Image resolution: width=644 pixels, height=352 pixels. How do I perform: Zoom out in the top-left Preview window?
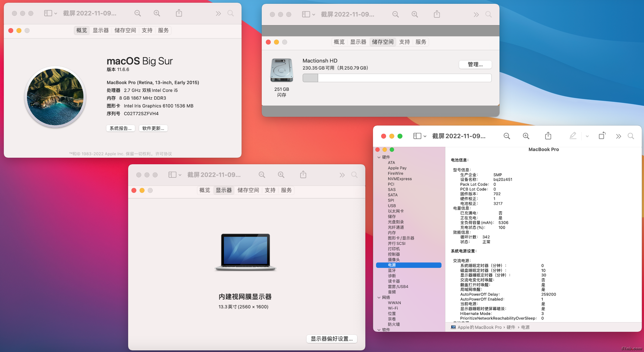coord(138,13)
